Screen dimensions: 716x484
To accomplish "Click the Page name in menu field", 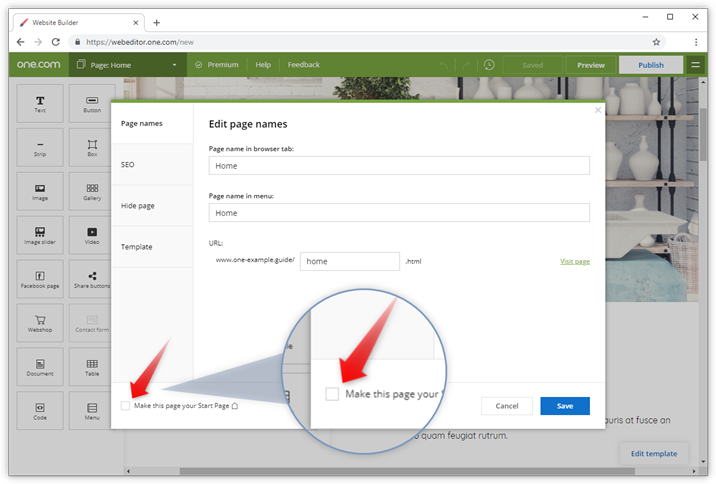I will click(x=398, y=213).
